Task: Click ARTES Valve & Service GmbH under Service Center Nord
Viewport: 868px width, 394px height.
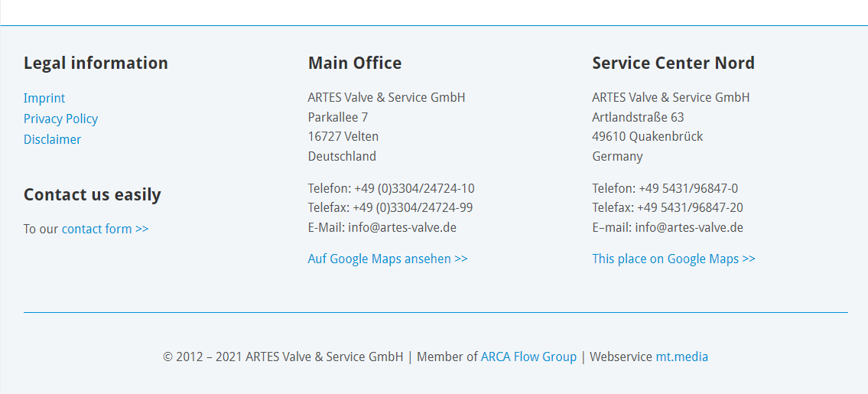Action: click(671, 97)
